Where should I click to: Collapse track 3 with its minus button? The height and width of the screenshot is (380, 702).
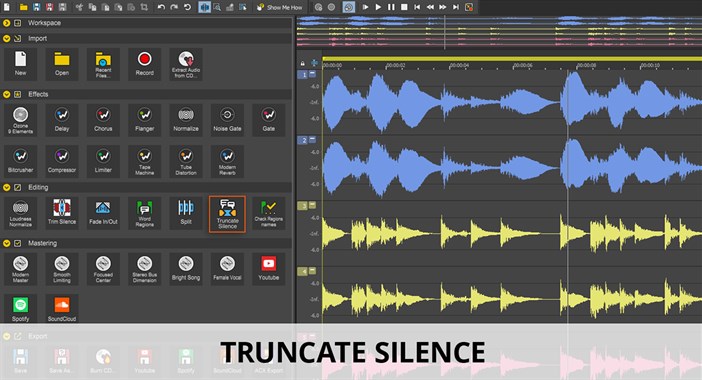point(312,205)
